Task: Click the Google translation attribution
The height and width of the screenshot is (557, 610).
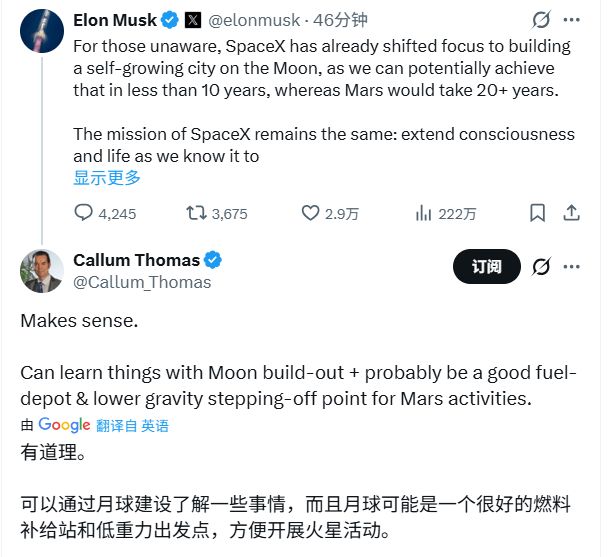Action: click(64, 425)
